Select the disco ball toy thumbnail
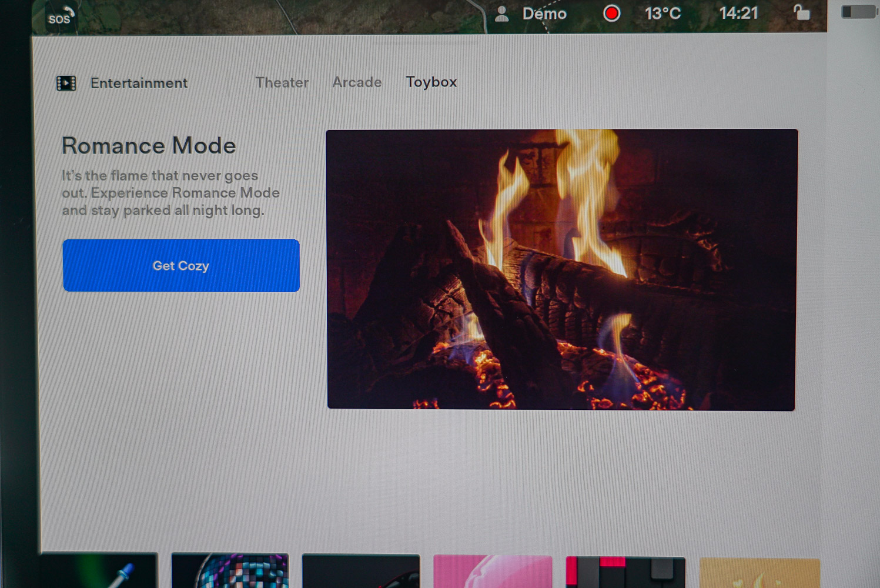Screen dimensions: 880x588 (230, 571)
